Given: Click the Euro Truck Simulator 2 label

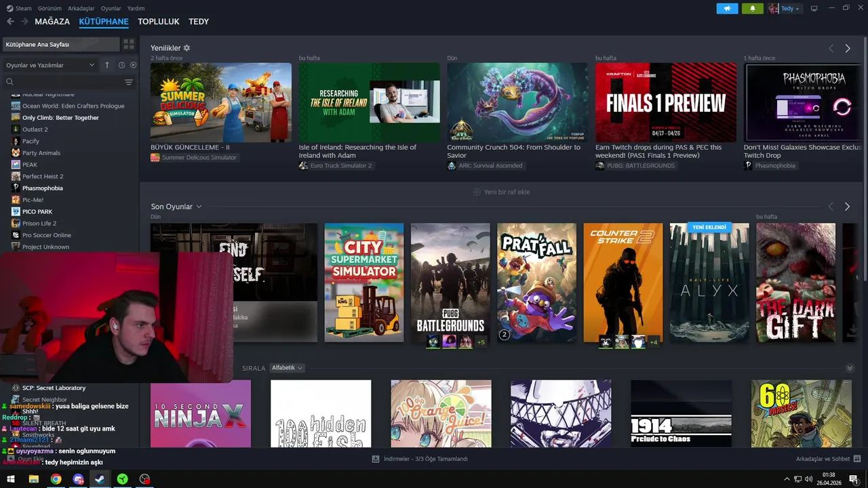Looking at the screenshot, I should [x=341, y=165].
